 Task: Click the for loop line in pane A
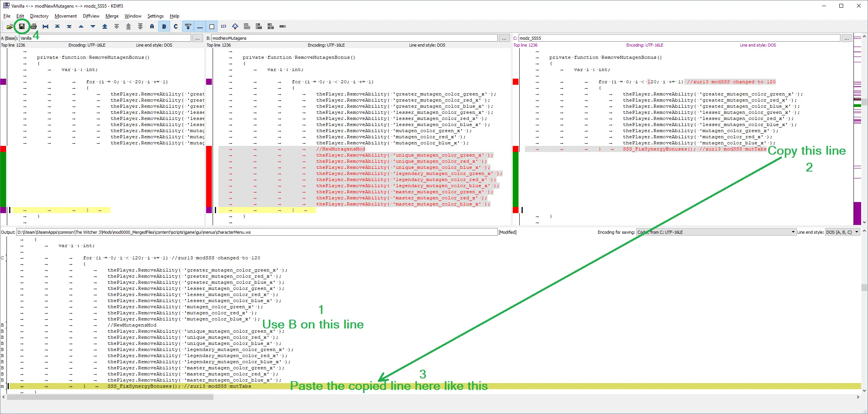[x=127, y=82]
